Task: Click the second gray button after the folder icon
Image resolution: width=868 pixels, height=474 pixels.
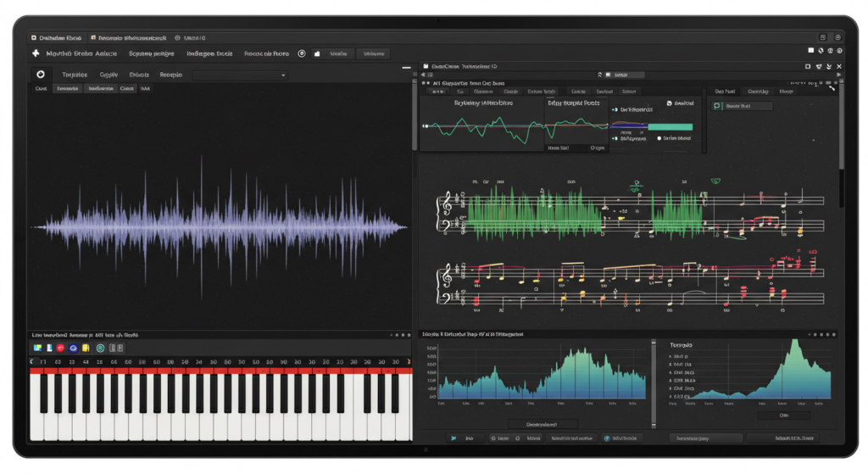Action: [x=374, y=53]
